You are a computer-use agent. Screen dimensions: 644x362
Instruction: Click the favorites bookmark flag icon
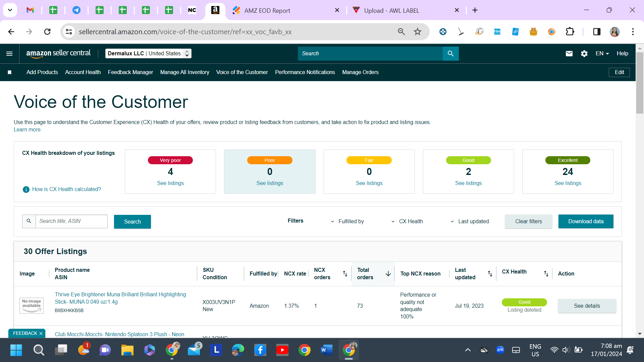click(x=10, y=72)
